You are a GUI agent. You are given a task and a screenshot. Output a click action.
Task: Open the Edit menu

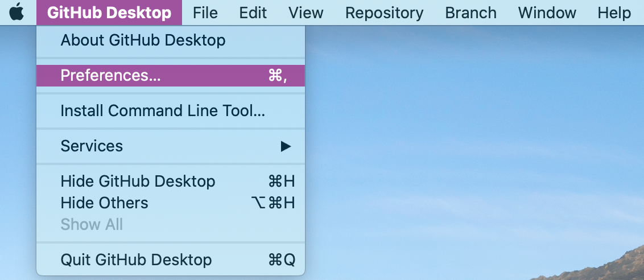pos(253,13)
